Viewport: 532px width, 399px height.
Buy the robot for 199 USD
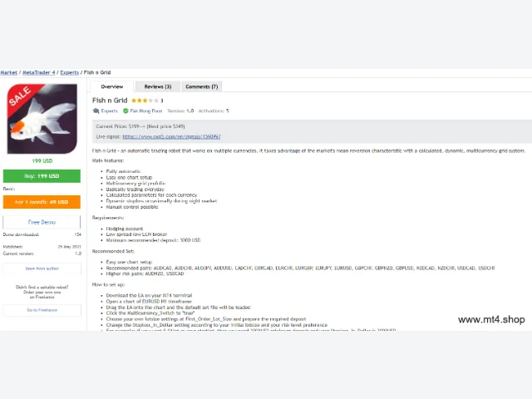click(42, 176)
